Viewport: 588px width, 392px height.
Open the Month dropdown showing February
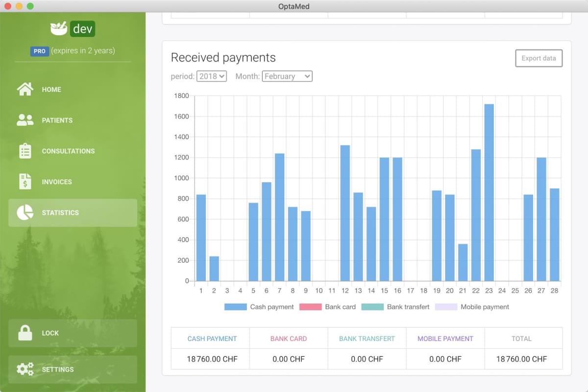click(287, 76)
